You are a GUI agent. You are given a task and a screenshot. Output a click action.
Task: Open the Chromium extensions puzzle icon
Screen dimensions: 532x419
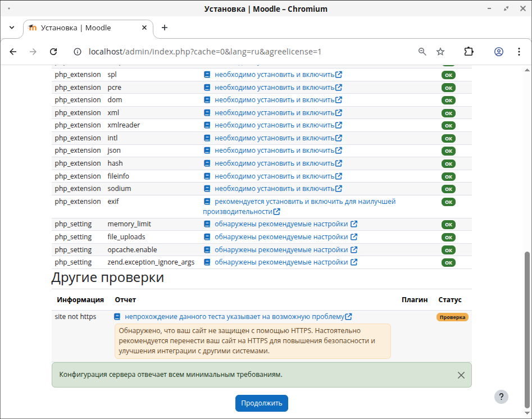click(469, 52)
